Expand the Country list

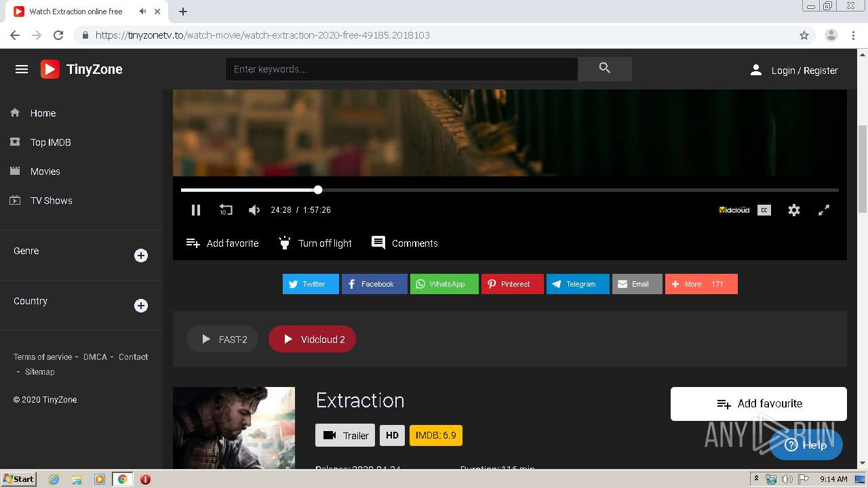(141, 306)
